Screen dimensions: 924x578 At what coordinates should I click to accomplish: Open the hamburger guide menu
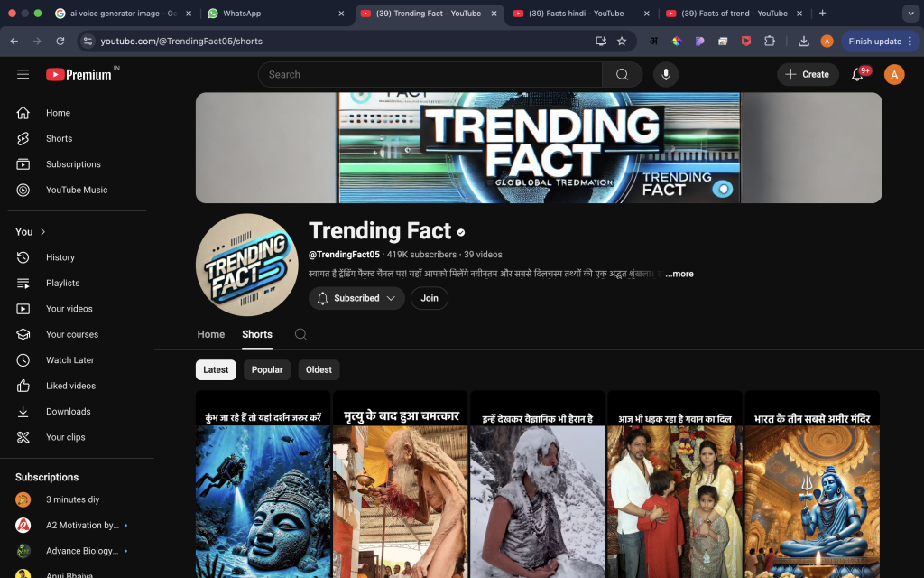pyautogui.click(x=23, y=74)
